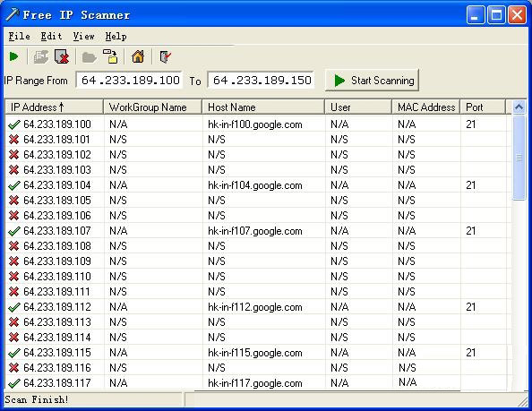Click the vertical scrollbar thumb

tap(519, 158)
